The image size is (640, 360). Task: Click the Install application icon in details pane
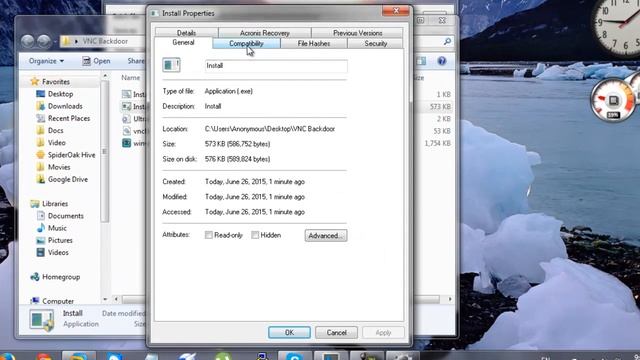(x=42, y=320)
